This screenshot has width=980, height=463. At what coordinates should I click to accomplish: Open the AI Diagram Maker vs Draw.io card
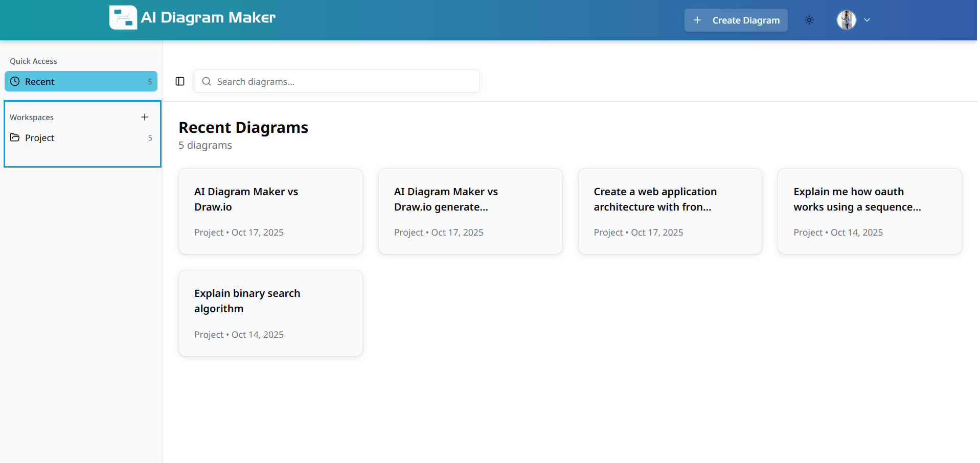pos(270,211)
